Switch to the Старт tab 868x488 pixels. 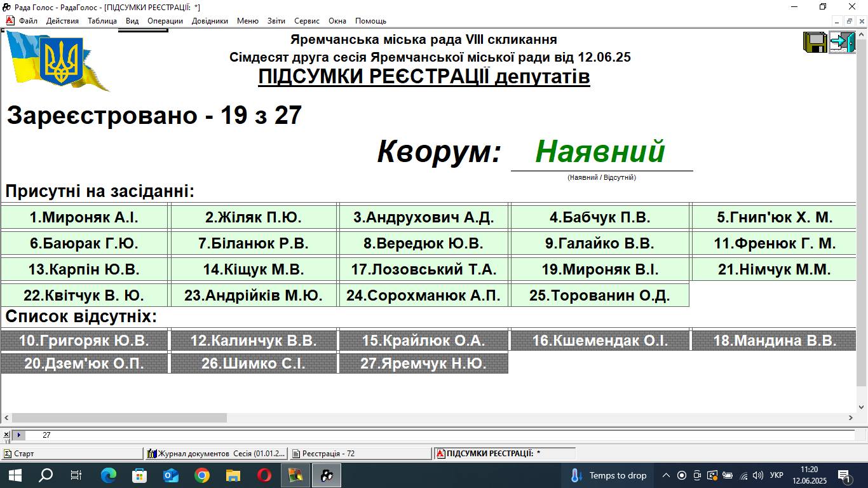[x=72, y=454]
